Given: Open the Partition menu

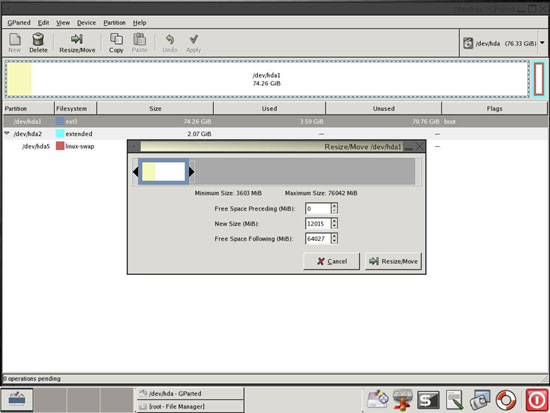Looking at the screenshot, I should [114, 23].
